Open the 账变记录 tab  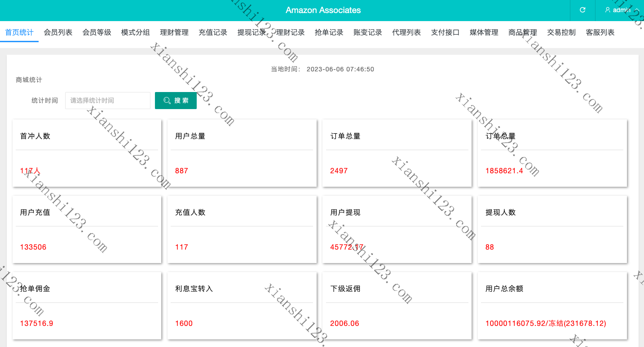pos(368,32)
